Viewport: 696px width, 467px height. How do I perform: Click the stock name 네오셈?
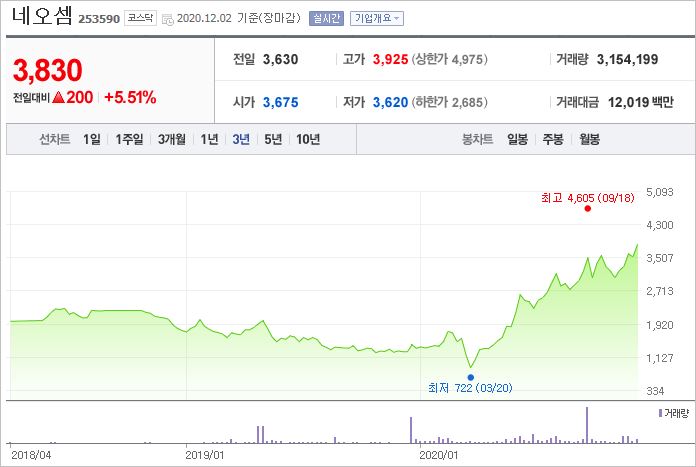pos(42,15)
